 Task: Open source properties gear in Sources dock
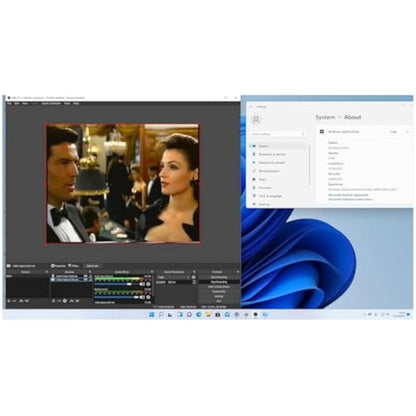[x=65, y=301]
